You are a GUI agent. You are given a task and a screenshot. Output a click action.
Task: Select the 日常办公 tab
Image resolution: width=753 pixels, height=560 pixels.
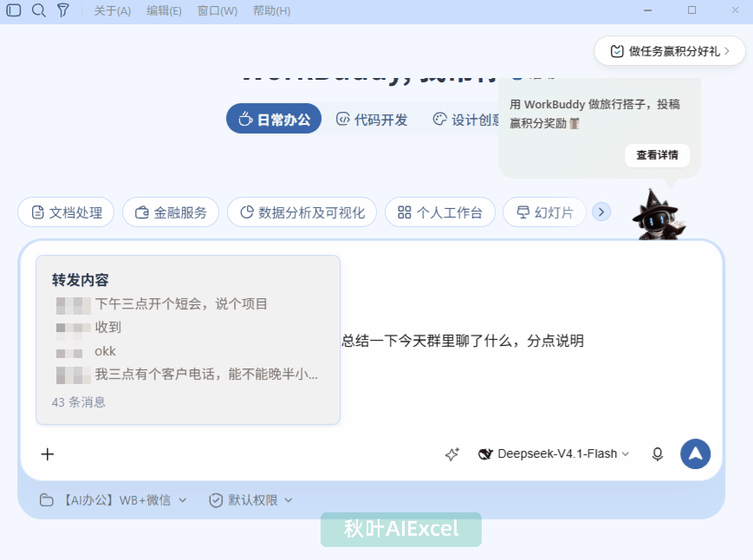(274, 119)
